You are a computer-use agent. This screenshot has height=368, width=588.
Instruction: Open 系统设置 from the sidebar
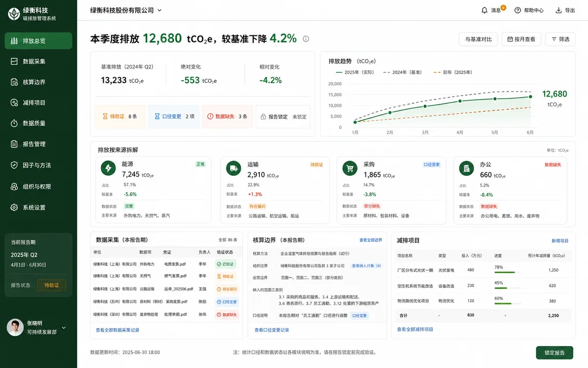[38, 208]
